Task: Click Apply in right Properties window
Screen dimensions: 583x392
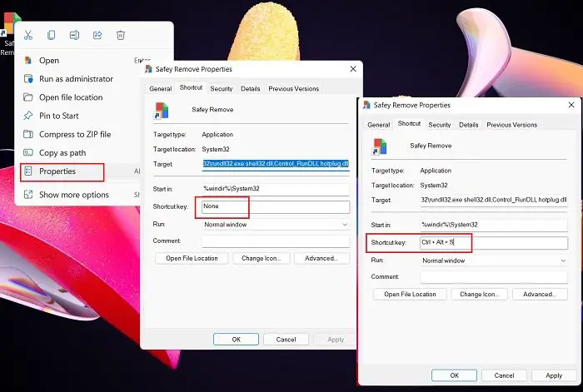Action: click(x=554, y=375)
